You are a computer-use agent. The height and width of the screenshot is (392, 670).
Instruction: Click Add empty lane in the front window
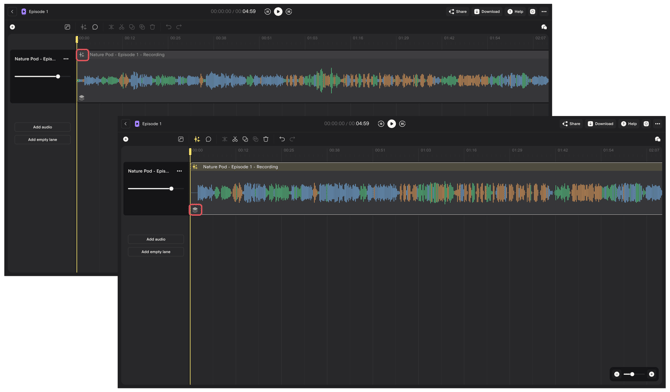coord(156,252)
